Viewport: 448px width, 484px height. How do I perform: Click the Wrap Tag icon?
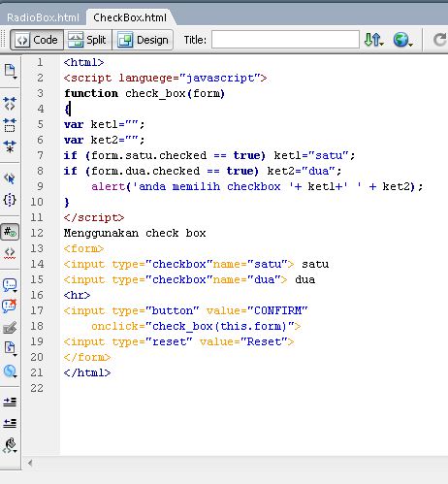click(x=10, y=328)
